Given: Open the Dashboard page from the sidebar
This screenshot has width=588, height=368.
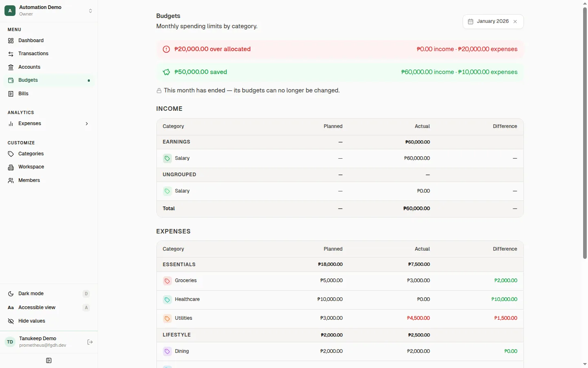Looking at the screenshot, I should (49, 40).
